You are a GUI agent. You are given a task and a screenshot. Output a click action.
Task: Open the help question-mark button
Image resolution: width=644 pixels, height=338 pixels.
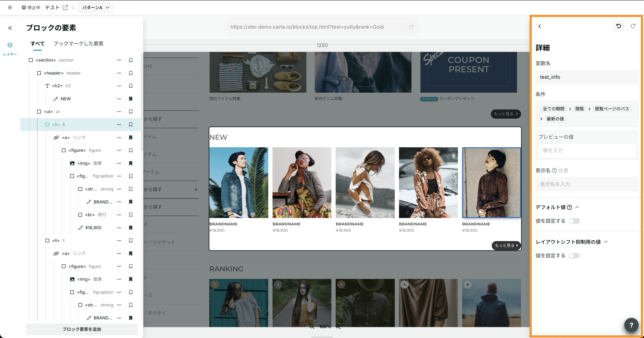pyautogui.click(x=631, y=325)
